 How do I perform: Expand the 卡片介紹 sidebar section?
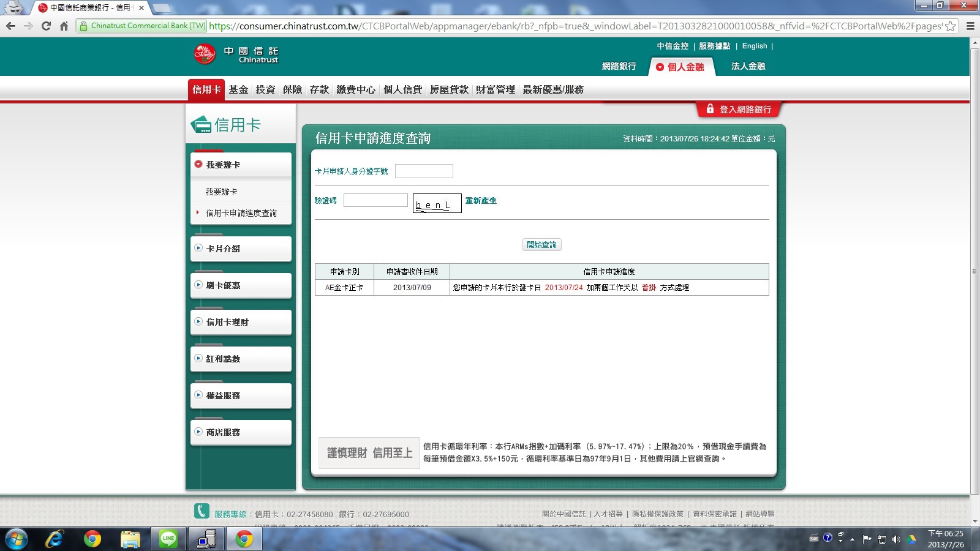point(241,249)
